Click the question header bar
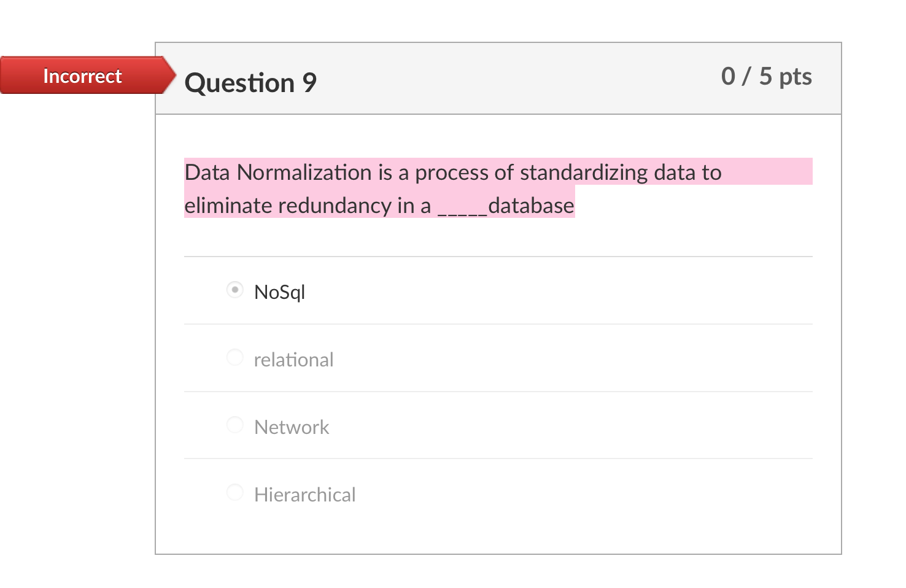Image resolution: width=906 pixels, height=588 pixels. (498, 78)
